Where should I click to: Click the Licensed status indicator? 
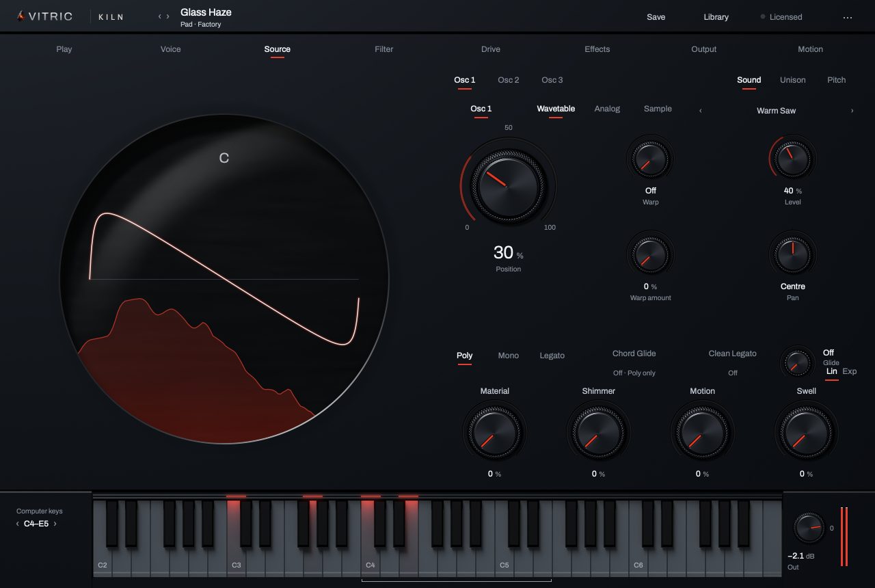click(x=781, y=17)
